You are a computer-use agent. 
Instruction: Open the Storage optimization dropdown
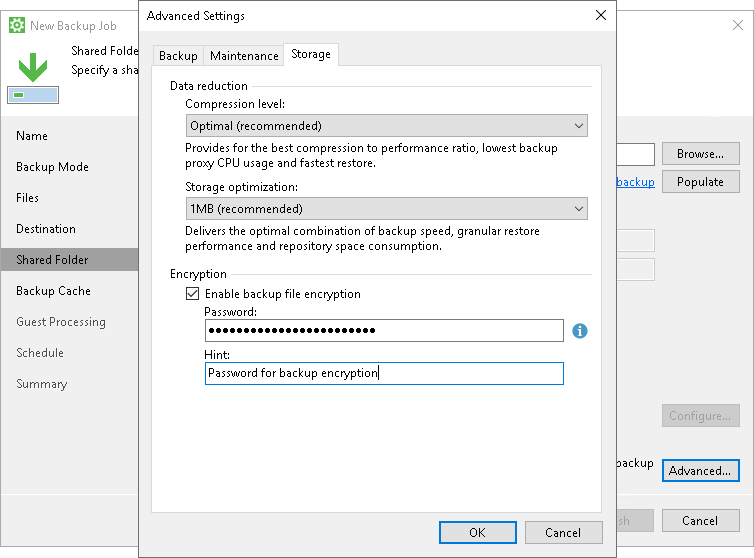click(x=387, y=209)
